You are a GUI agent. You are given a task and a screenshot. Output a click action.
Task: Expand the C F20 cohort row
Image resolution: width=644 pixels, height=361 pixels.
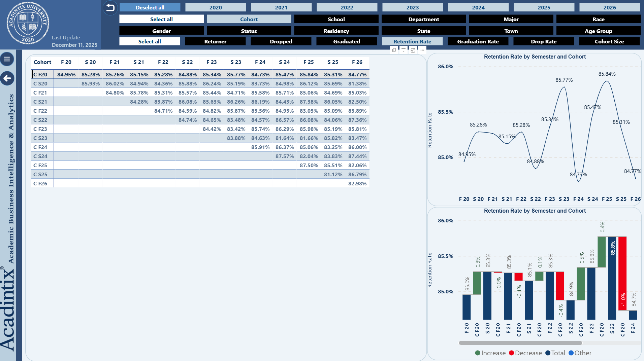coord(40,74)
